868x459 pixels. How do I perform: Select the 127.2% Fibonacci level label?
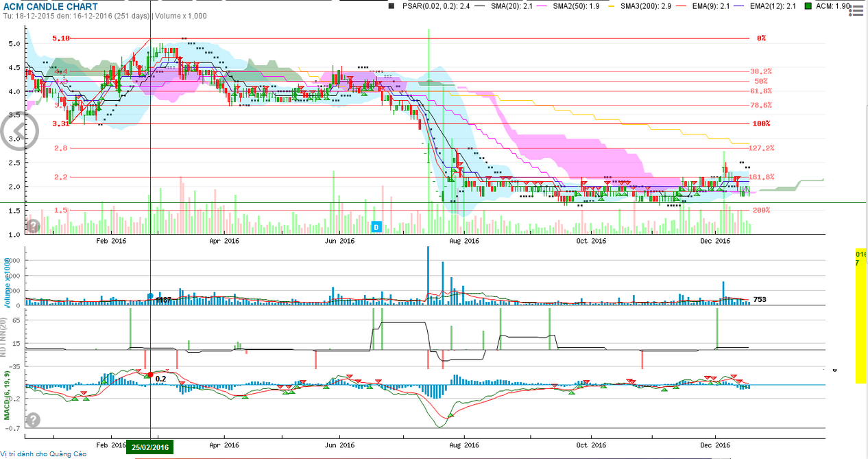coord(762,148)
